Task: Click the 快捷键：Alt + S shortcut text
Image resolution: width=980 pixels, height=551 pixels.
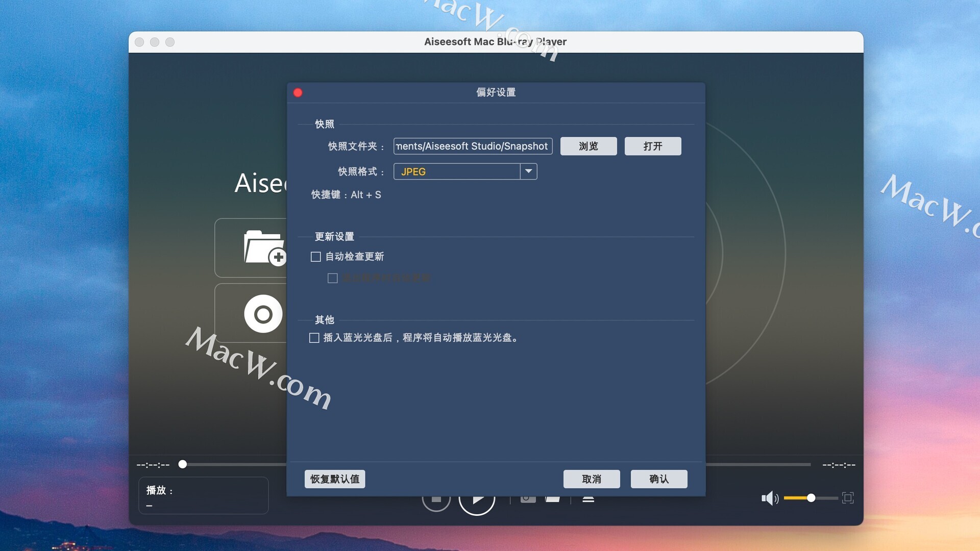Action: point(346,195)
